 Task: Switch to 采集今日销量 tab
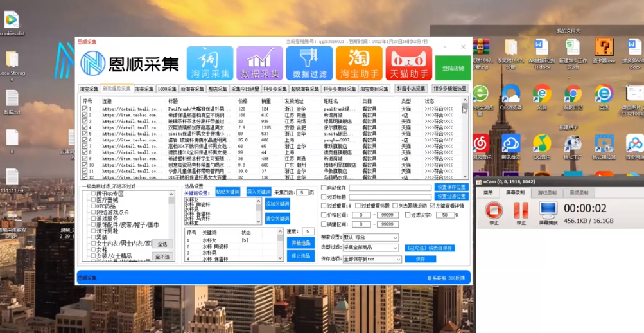coord(245,89)
